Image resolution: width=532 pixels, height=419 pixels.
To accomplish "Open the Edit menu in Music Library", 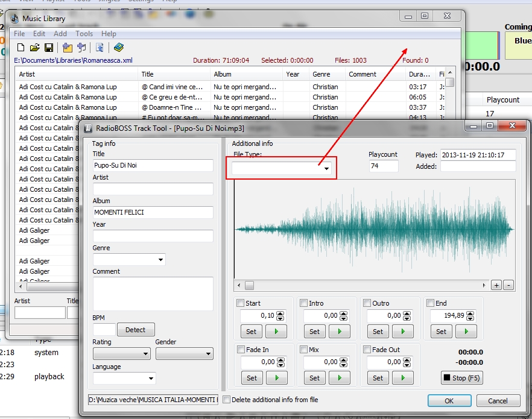I will click(39, 34).
